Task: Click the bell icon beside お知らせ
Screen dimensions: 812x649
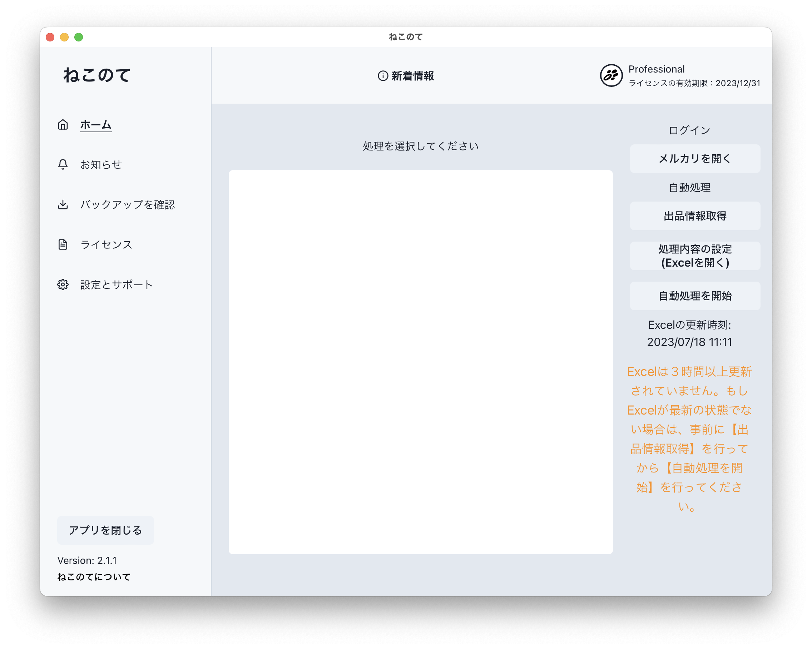Action: pos(63,164)
